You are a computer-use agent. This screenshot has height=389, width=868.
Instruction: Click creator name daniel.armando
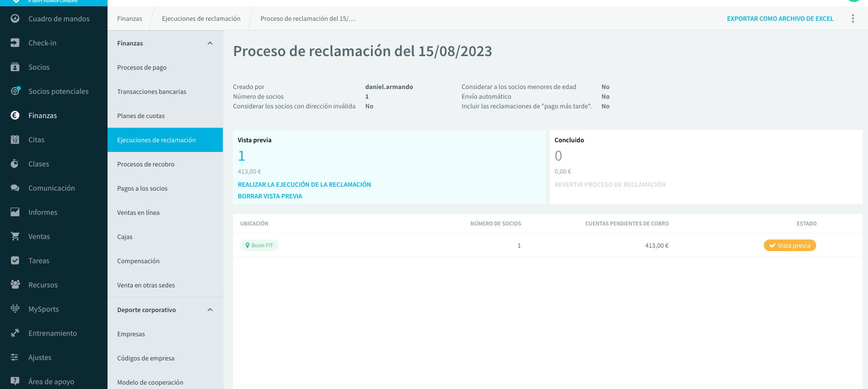(x=389, y=87)
